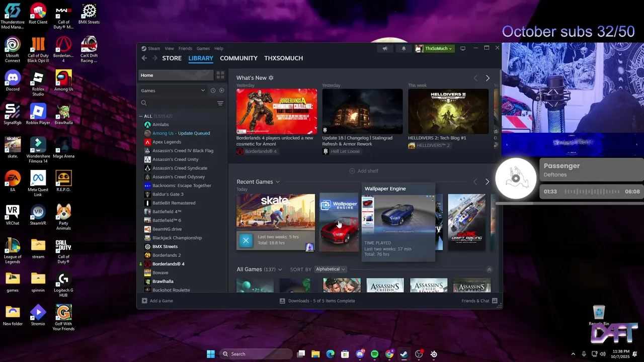Open the Games filter dropdown
The width and height of the screenshot is (644, 362).
(173, 90)
